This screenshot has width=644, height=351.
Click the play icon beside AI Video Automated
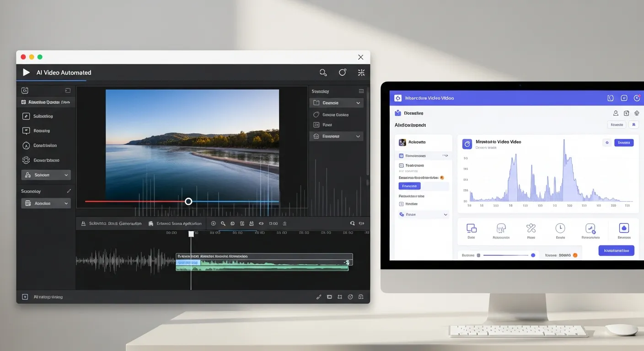click(x=26, y=72)
